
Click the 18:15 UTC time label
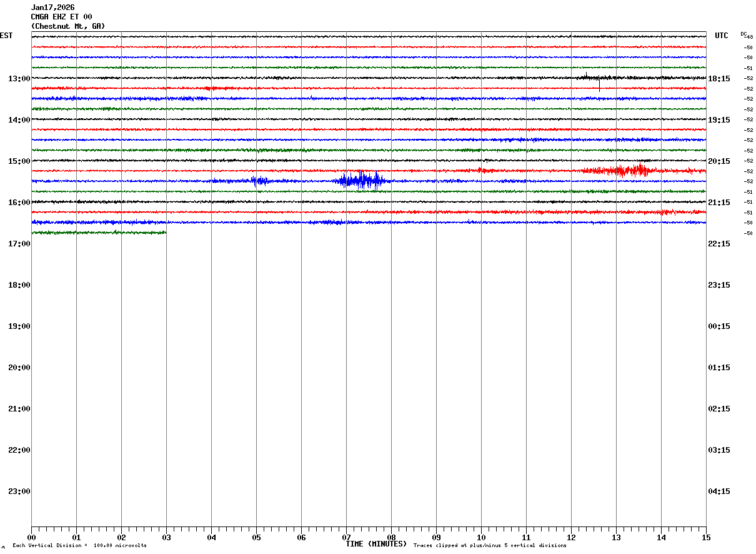coord(719,79)
